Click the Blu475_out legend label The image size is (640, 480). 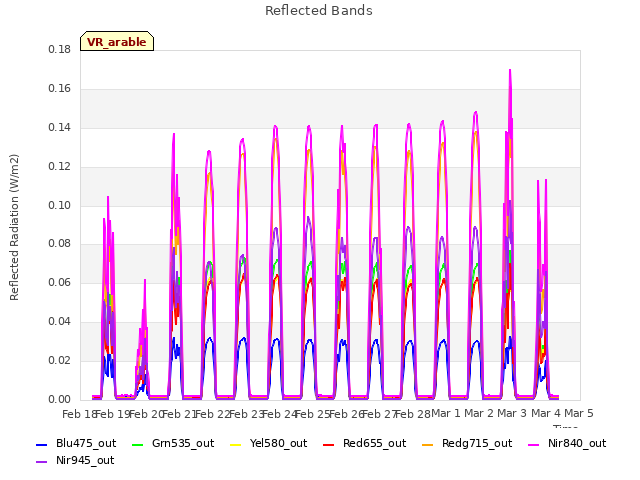pyautogui.click(x=86, y=444)
